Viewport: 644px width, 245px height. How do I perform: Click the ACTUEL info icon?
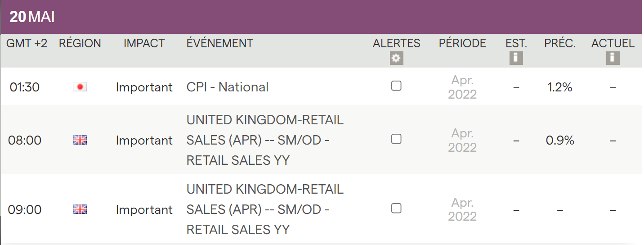tap(613, 58)
